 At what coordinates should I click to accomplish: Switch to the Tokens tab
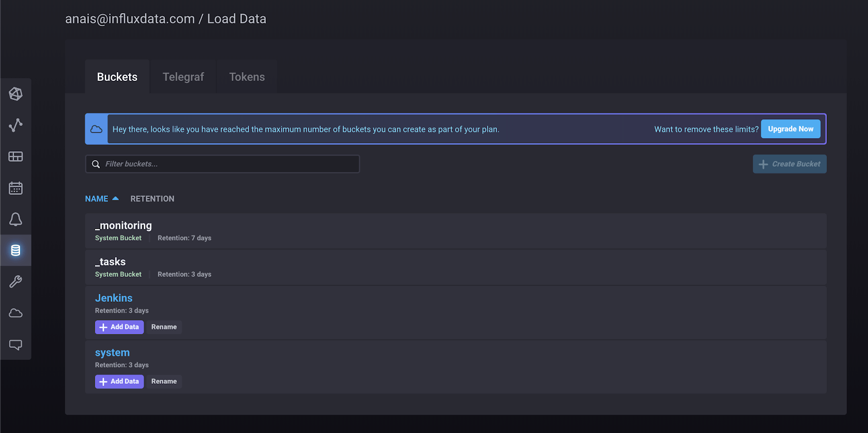246,77
